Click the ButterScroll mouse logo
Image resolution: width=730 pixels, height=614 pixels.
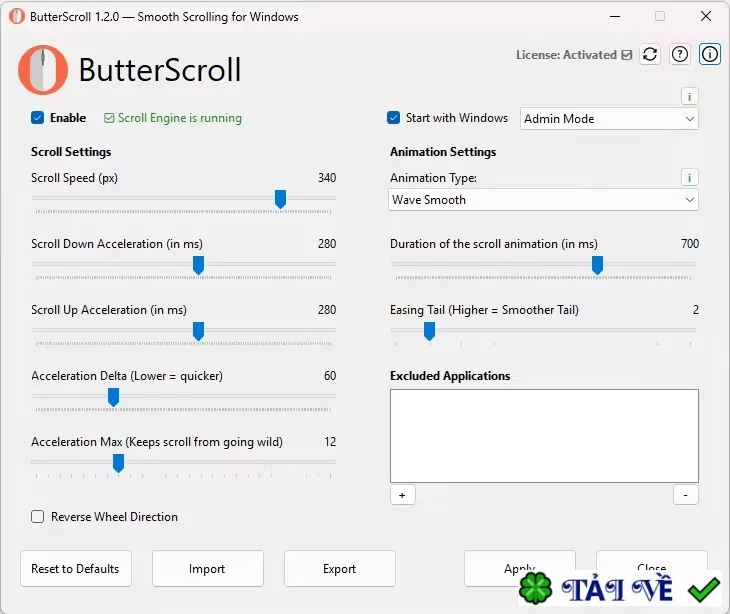[43, 70]
